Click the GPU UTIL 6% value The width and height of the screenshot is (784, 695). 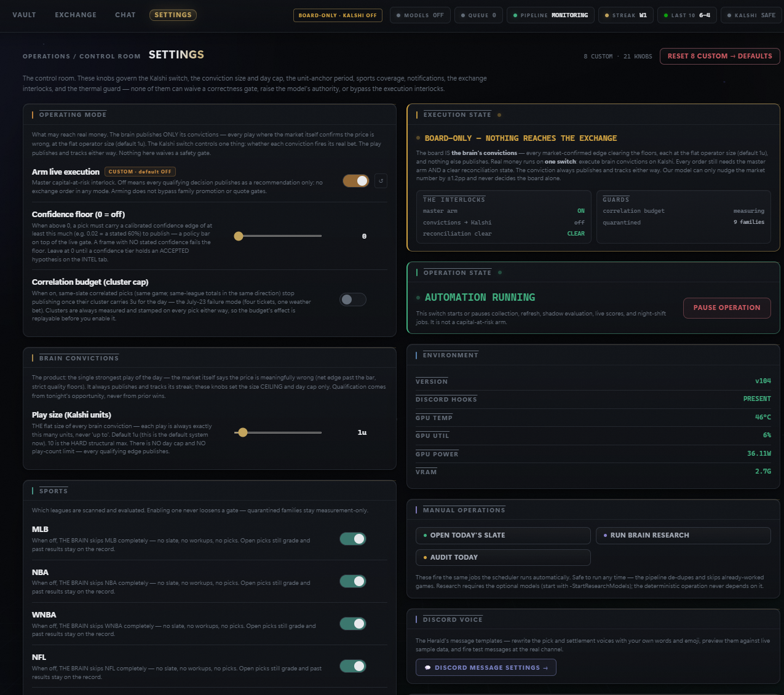(767, 435)
